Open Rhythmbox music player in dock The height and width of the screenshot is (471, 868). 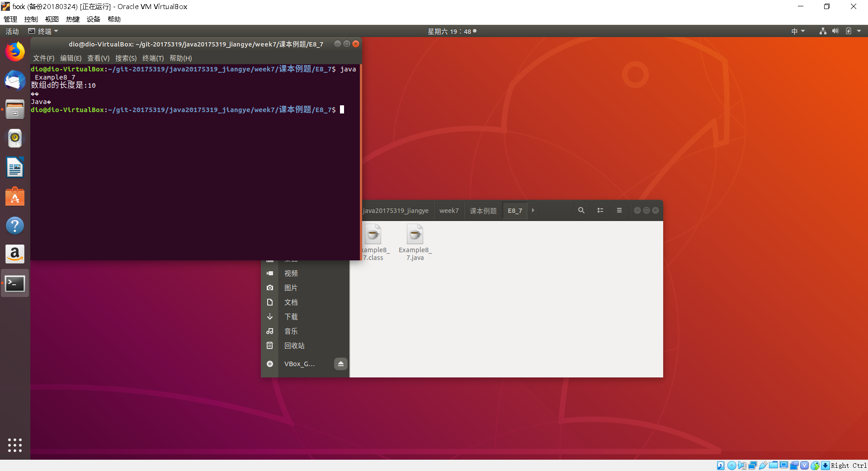pyautogui.click(x=15, y=138)
